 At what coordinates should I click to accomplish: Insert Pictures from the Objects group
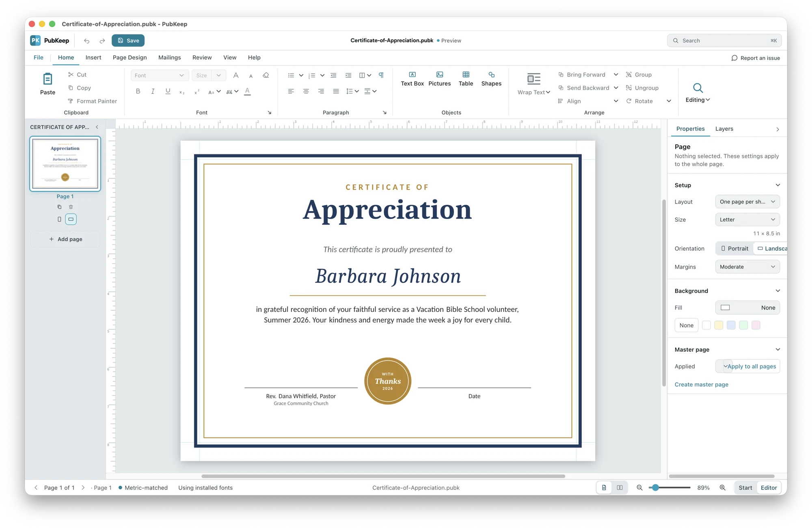coord(440,79)
